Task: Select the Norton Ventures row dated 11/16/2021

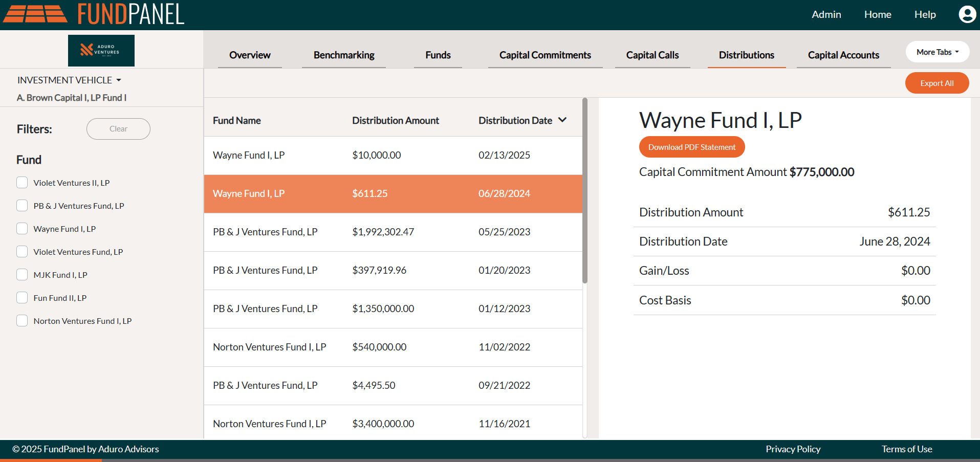Action: 393,423
